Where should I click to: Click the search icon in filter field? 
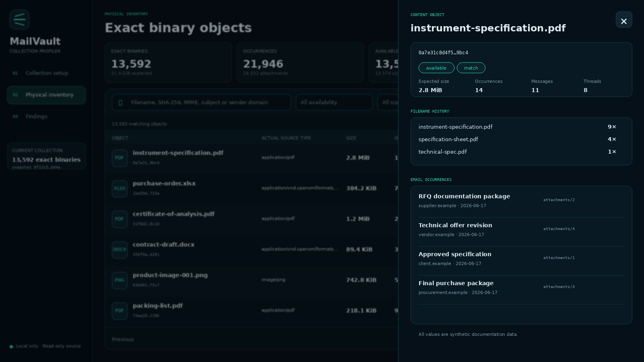coord(120,103)
